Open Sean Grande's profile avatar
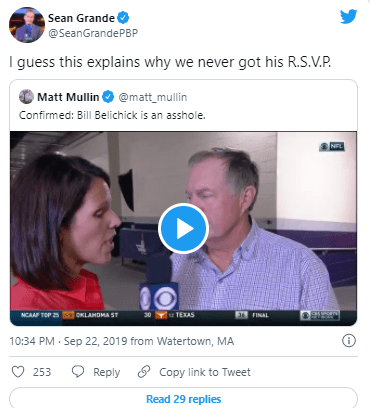 [x=27, y=25]
